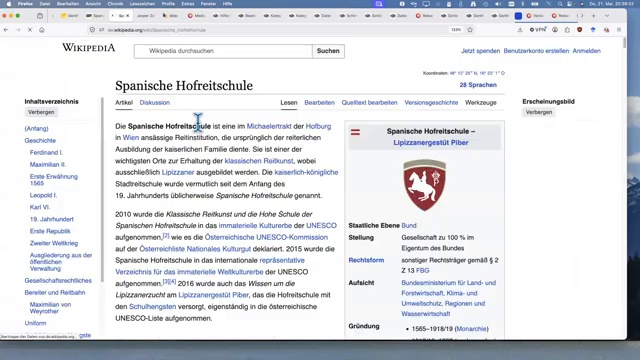Open Firefox hamburger application menu
The image size is (640, 360).
(x=619, y=30)
